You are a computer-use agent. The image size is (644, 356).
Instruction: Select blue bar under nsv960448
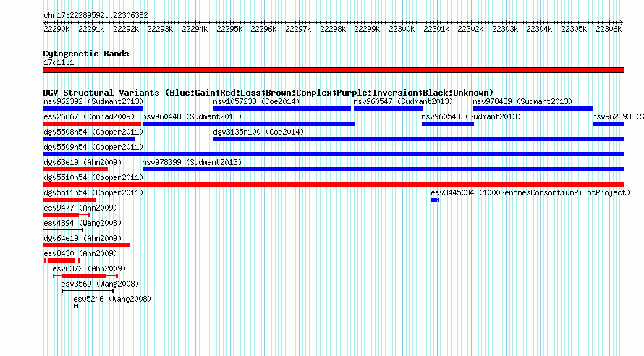(x=248, y=124)
